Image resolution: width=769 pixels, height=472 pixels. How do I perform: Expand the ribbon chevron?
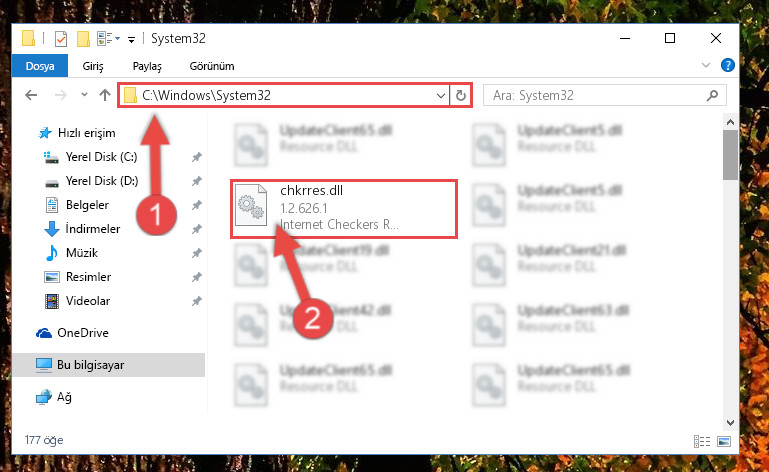[x=706, y=65]
